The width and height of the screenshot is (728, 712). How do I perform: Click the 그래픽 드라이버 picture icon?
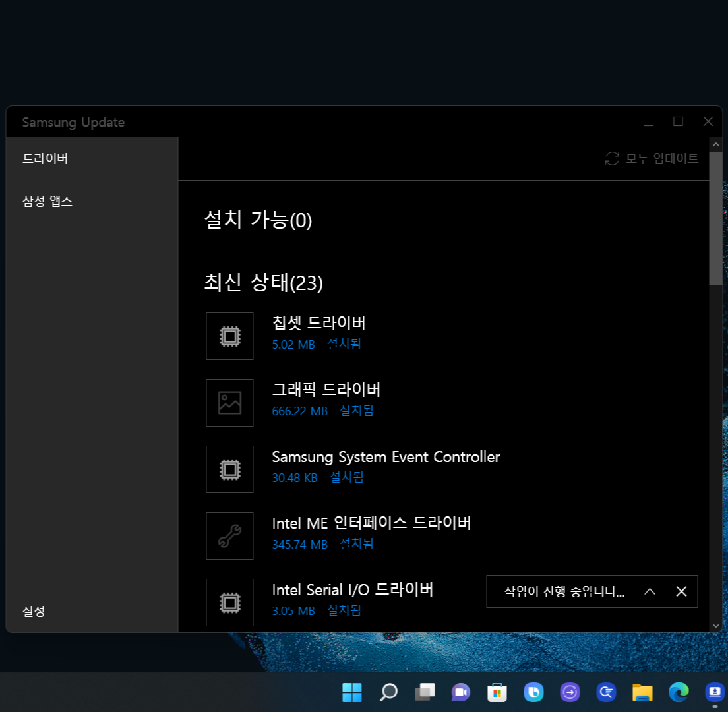point(230,402)
